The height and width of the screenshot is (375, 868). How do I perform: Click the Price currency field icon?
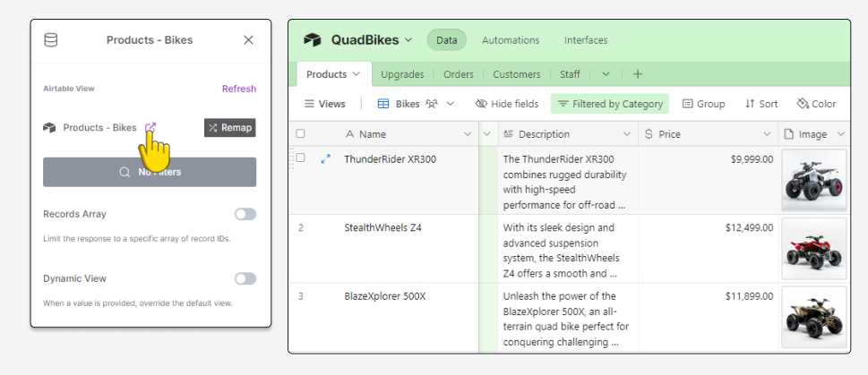pyautogui.click(x=649, y=134)
